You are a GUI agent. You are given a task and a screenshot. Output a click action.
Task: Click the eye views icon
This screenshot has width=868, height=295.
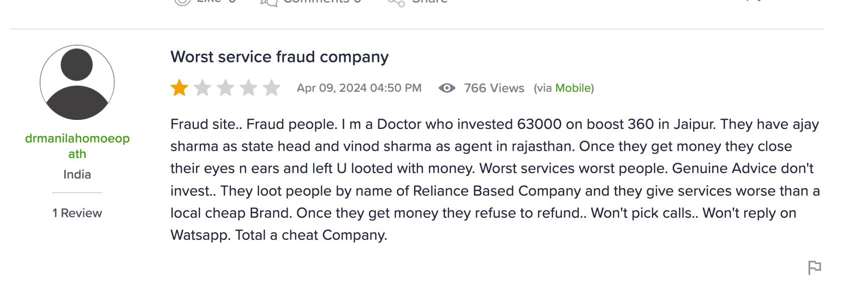click(447, 88)
